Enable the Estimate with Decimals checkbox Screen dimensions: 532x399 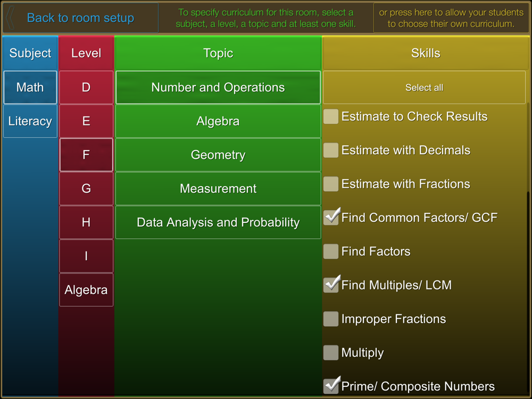[x=331, y=151]
